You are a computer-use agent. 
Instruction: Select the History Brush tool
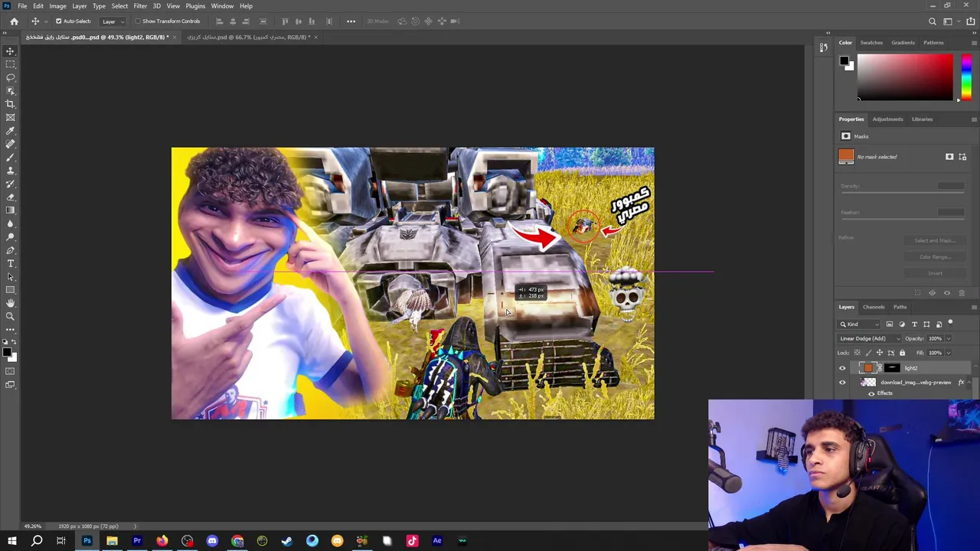[x=10, y=184]
